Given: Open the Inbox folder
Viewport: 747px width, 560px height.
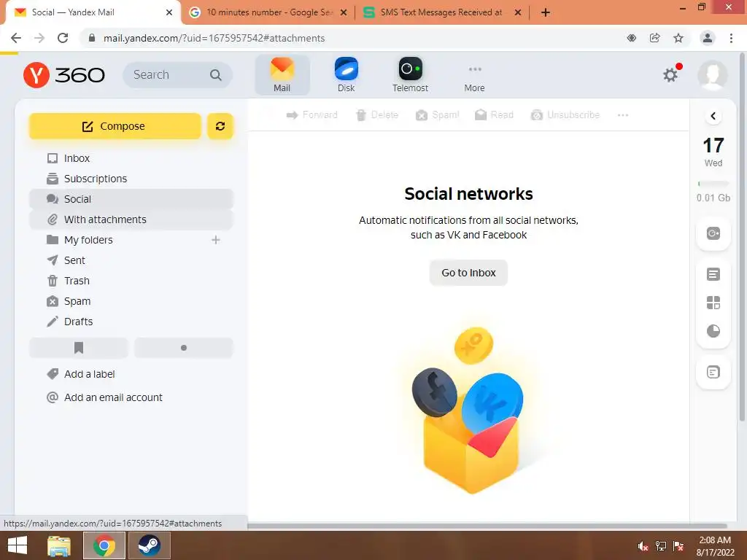Looking at the screenshot, I should pyautogui.click(x=131, y=158).
